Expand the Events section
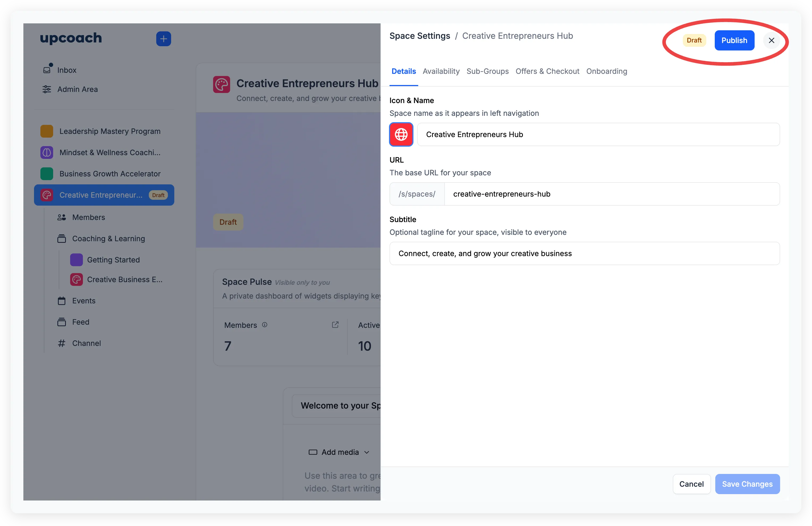 (83, 301)
